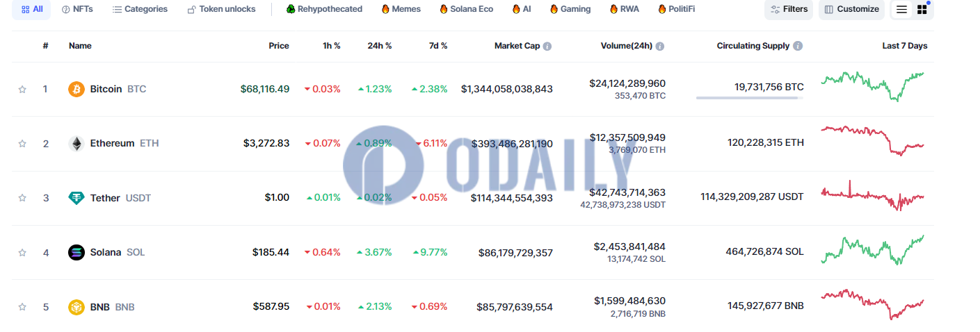Select the All tab

point(31,9)
